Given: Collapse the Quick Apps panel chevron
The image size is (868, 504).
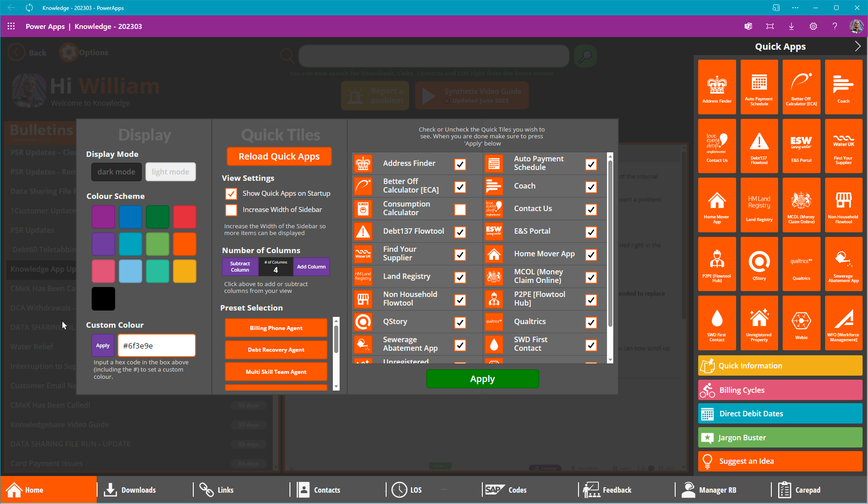Looking at the screenshot, I should point(857,46).
